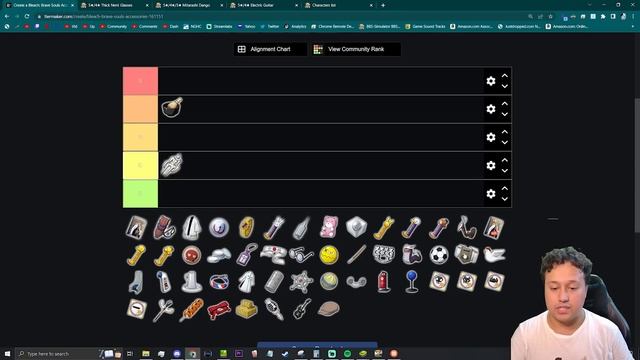Choose the white dove accessory

click(x=494, y=254)
